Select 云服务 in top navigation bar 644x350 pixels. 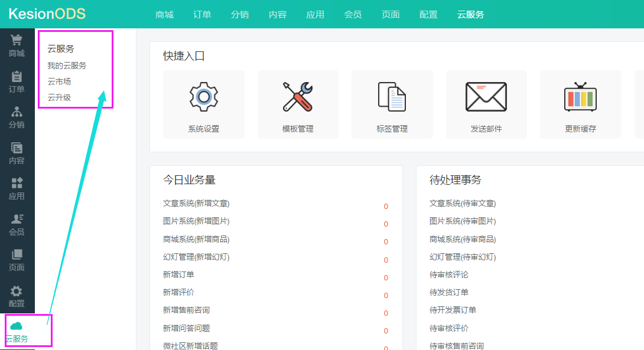coord(470,14)
